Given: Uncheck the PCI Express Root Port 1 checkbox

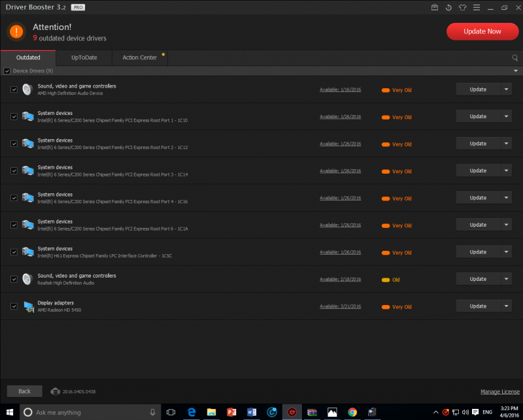Looking at the screenshot, I should click(14, 116).
